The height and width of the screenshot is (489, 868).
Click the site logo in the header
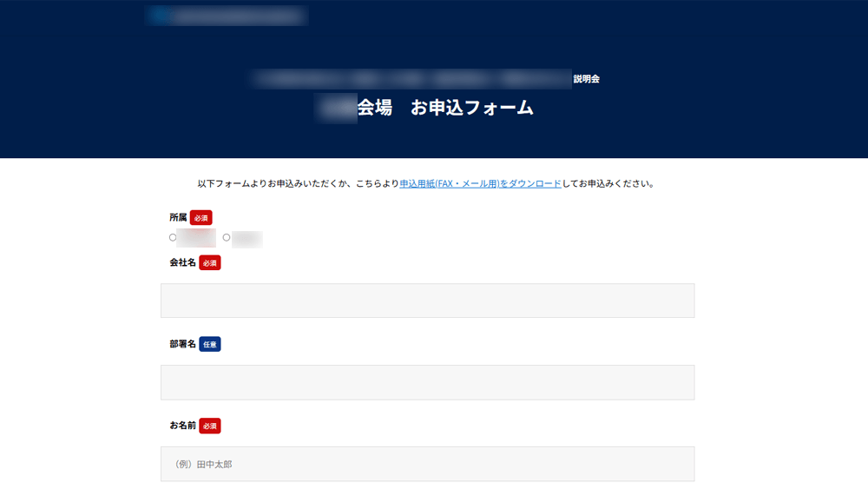point(226,16)
